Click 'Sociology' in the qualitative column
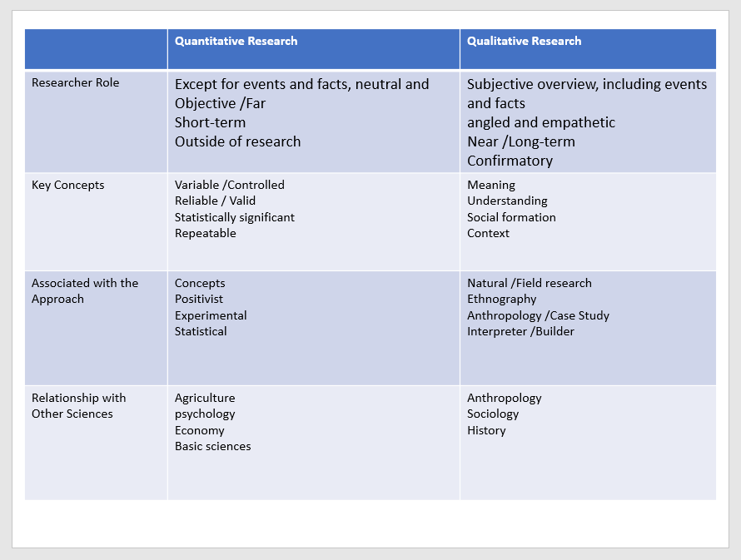This screenshot has width=741, height=560. tap(493, 414)
